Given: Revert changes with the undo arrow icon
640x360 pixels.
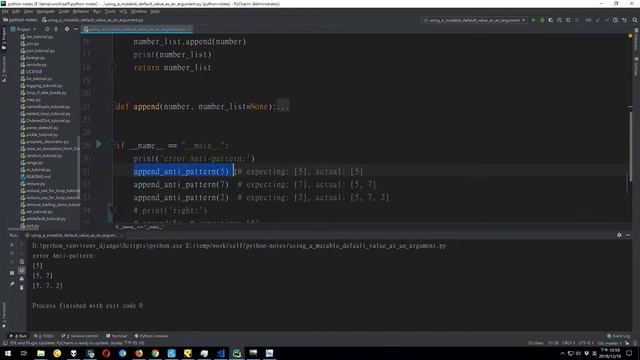Looking at the screenshot, I should tap(624, 20).
